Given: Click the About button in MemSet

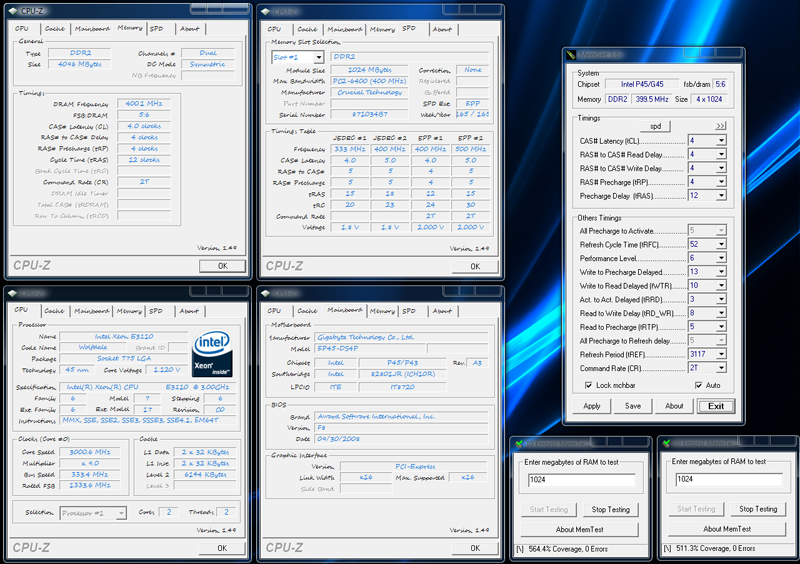Looking at the screenshot, I should (x=674, y=406).
